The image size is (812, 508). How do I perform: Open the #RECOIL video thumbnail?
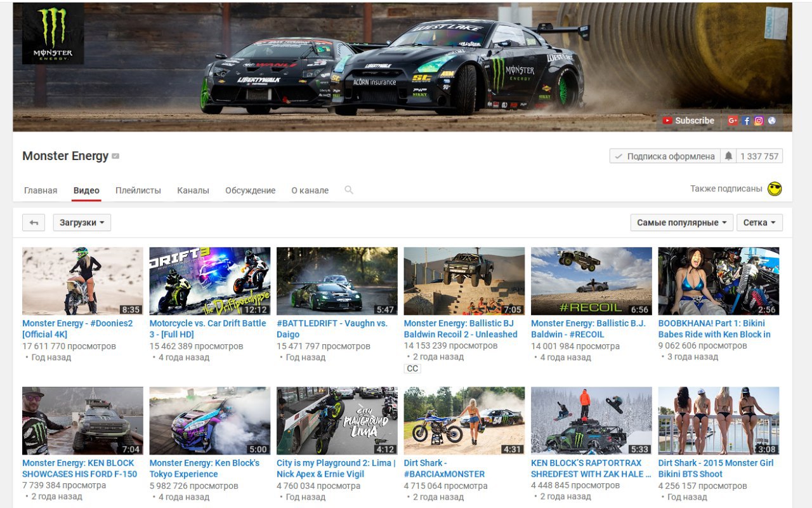click(x=591, y=281)
